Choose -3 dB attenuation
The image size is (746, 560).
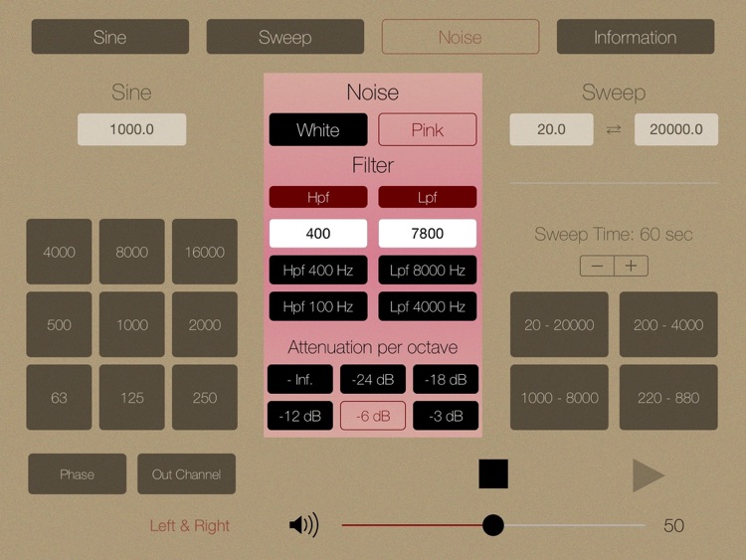[x=446, y=416]
